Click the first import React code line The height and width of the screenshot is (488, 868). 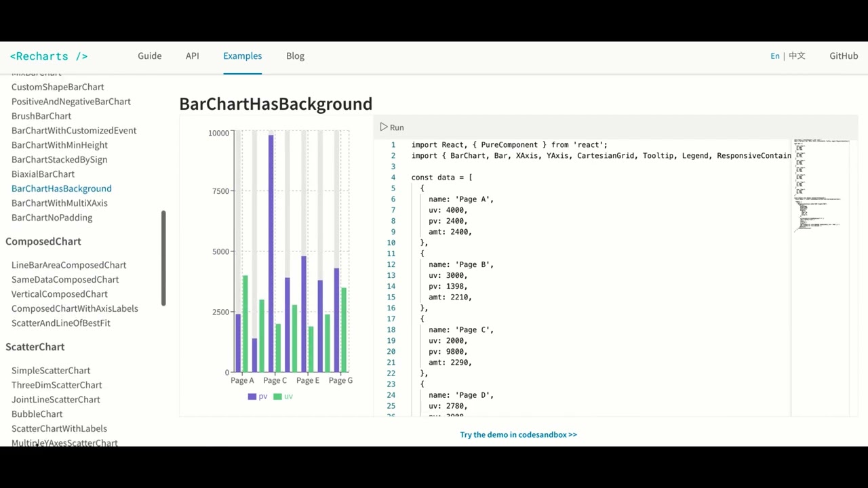pyautogui.click(x=509, y=145)
